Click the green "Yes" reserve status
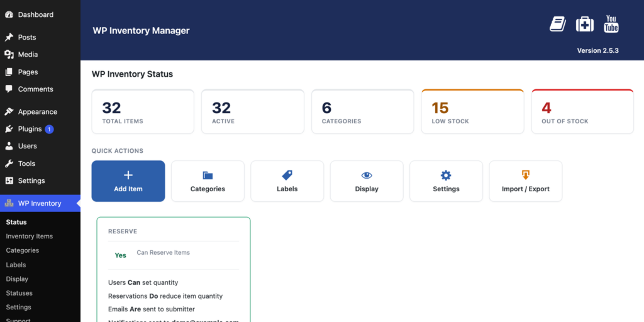 (120, 255)
